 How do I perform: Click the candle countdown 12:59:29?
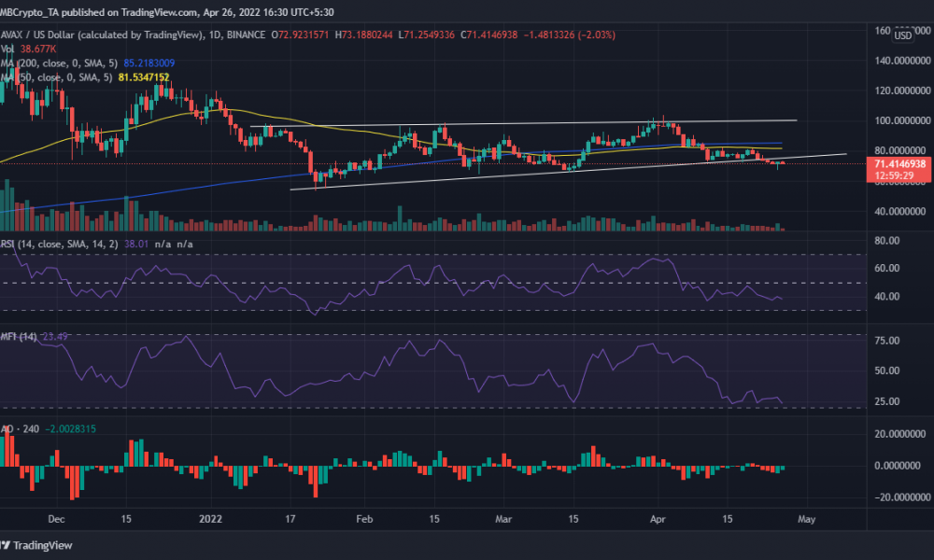click(x=894, y=175)
